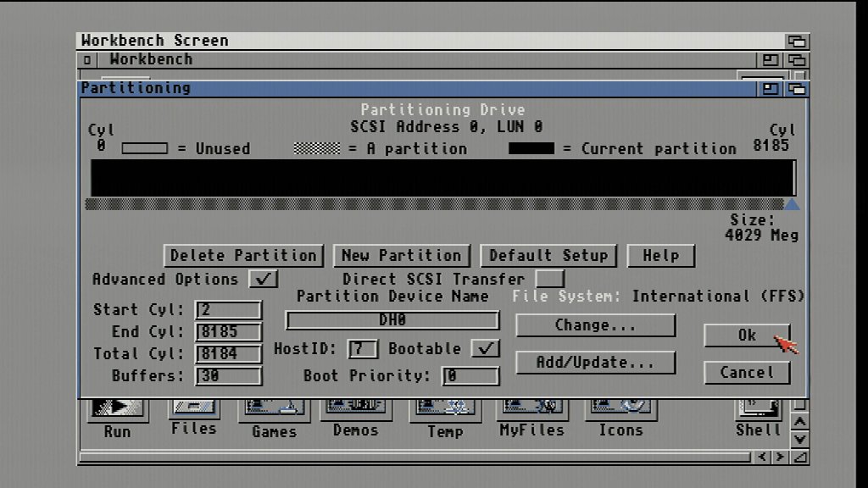Open the MyFiles drawer icon
This screenshot has height=488, width=868.
point(531,411)
